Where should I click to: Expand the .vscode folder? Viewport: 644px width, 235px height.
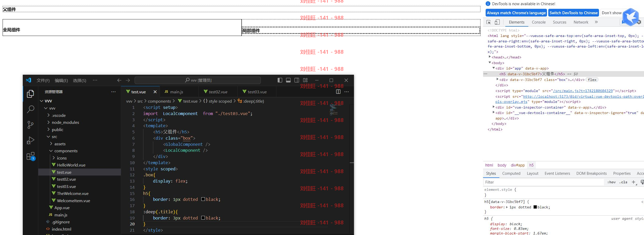(48, 115)
